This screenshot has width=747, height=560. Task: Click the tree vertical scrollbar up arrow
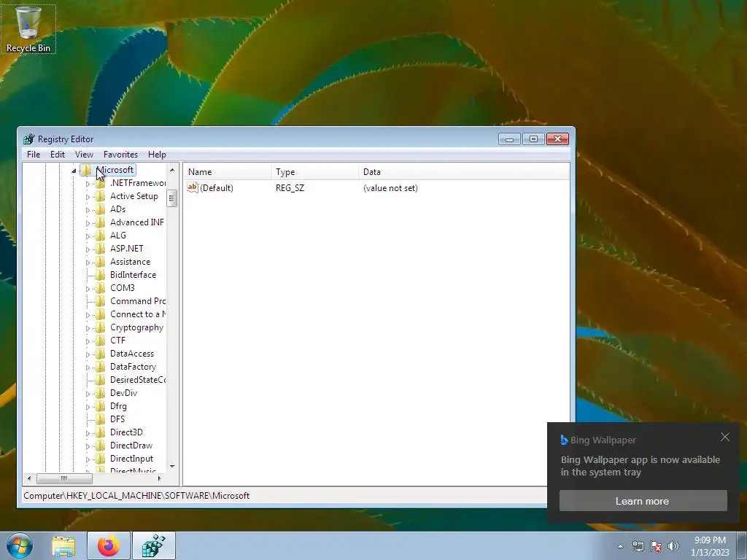pyautogui.click(x=172, y=169)
